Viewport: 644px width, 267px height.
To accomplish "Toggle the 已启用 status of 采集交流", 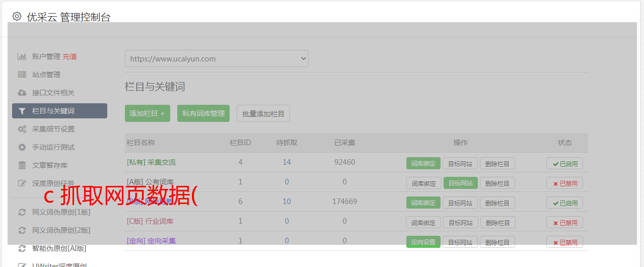I will point(564,163).
